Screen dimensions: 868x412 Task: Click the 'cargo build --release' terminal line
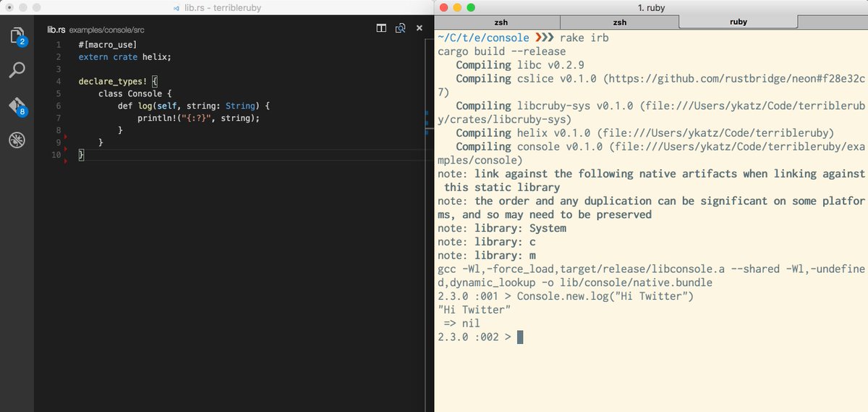pyautogui.click(x=501, y=51)
